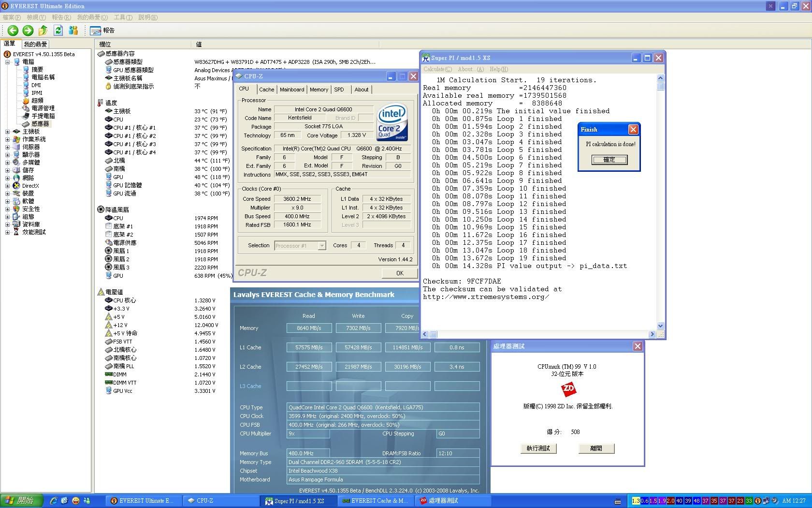This screenshot has height=508, width=812.
Task: Click the DIMM memory module icon
Action: coord(109,374)
